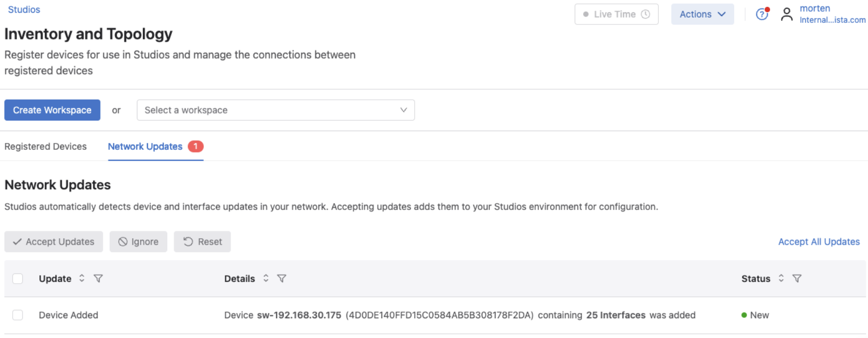The height and width of the screenshot is (338, 868).
Task: Click the Reset button
Action: point(202,242)
